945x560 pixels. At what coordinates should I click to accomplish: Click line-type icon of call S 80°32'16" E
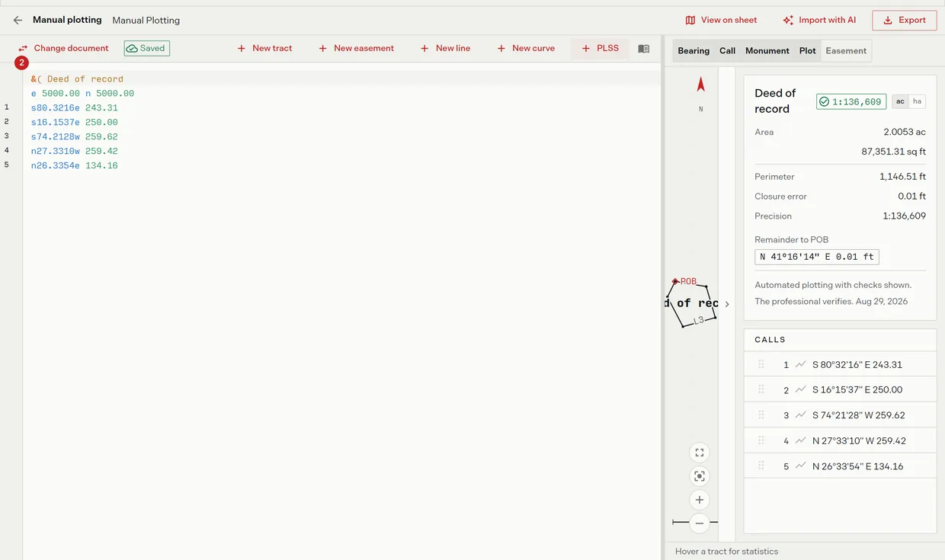800,364
